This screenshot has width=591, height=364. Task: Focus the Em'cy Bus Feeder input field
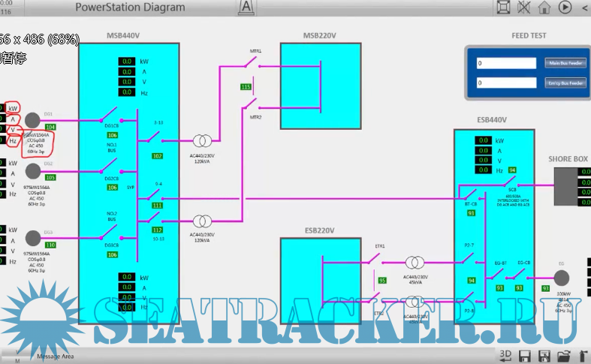507,83
